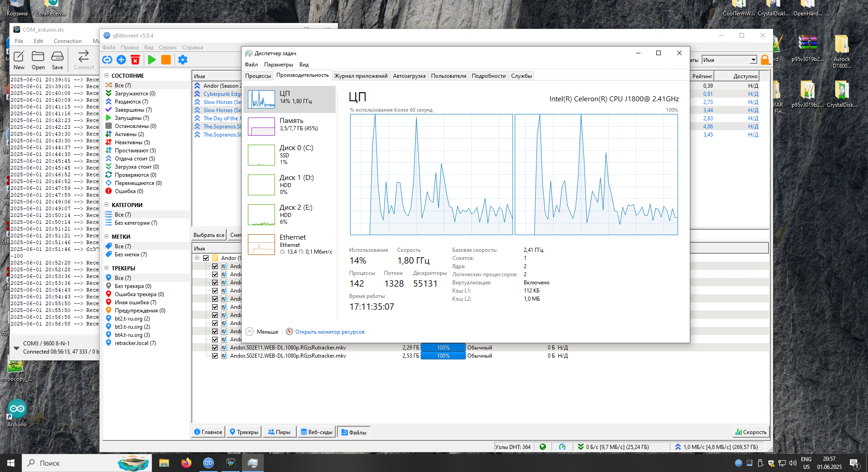Click the volume icon in system tray

[792, 463]
